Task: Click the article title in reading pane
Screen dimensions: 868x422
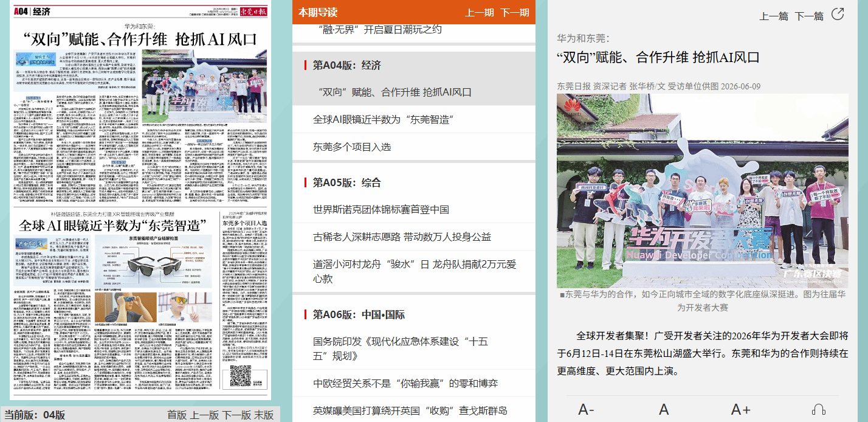Action: [x=658, y=58]
